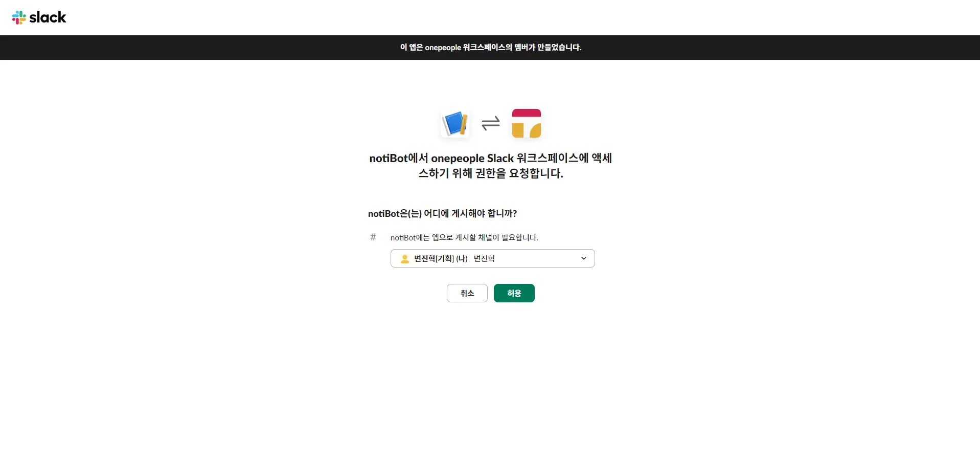
Task: Click the 'onepeople' word in the dark banner
Action: [443, 48]
